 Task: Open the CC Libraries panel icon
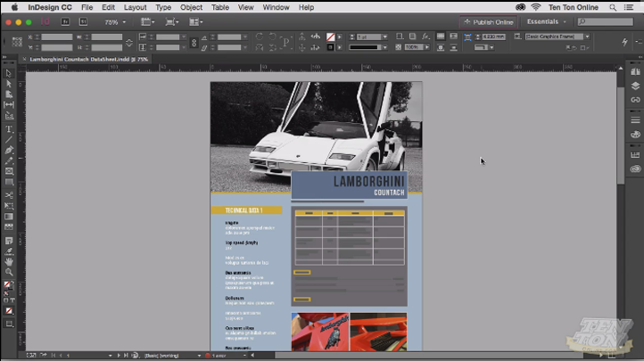[635, 168]
